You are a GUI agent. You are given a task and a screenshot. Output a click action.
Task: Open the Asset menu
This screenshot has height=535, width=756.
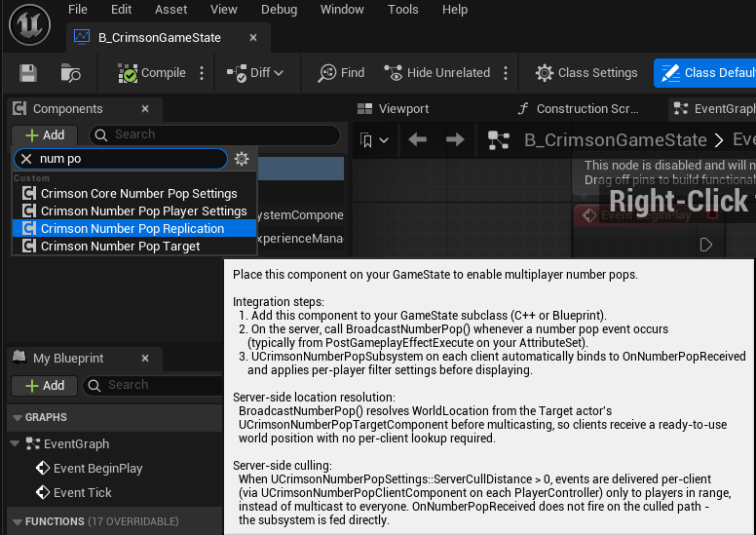tap(170, 9)
